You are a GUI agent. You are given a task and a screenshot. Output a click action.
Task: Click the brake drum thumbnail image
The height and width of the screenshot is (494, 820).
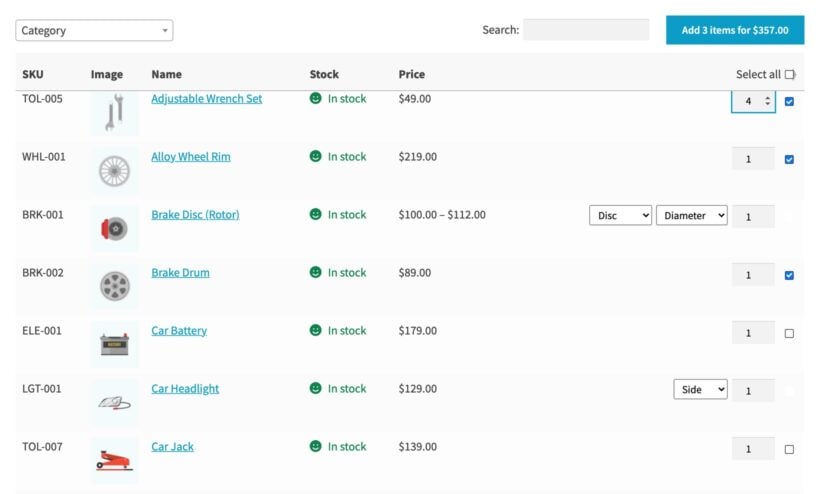pos(115,286)
